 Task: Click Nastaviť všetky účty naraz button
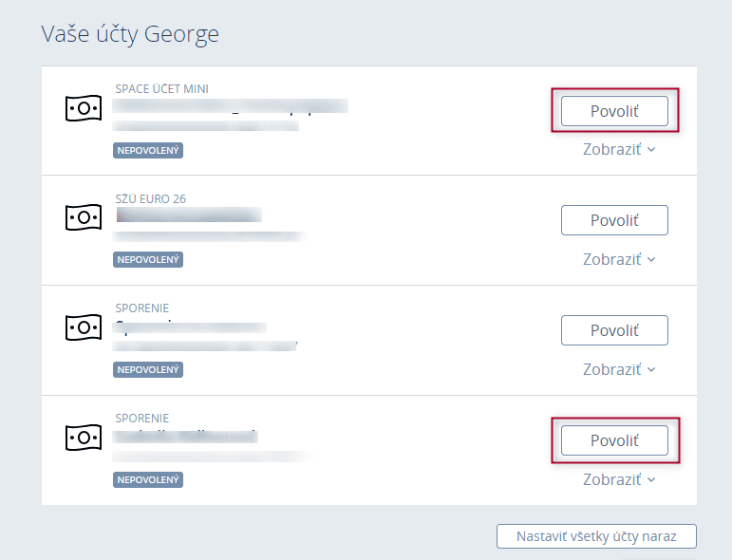596,535
